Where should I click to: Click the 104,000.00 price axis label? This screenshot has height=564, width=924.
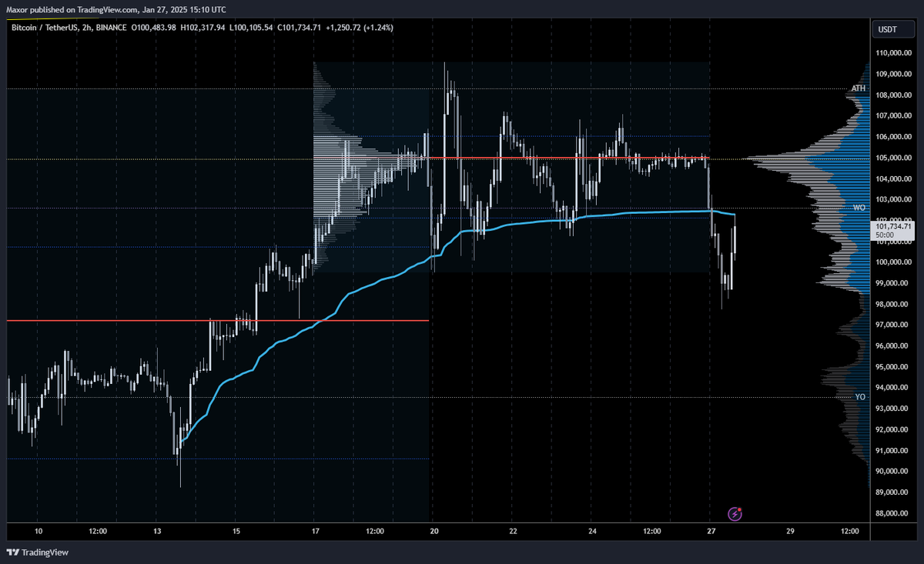[893, 179]
